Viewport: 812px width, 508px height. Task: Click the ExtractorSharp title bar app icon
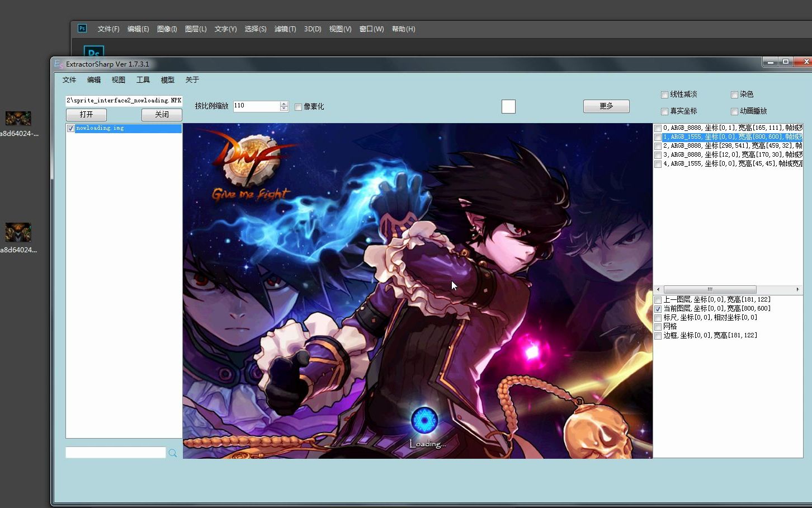click(59, 64)
